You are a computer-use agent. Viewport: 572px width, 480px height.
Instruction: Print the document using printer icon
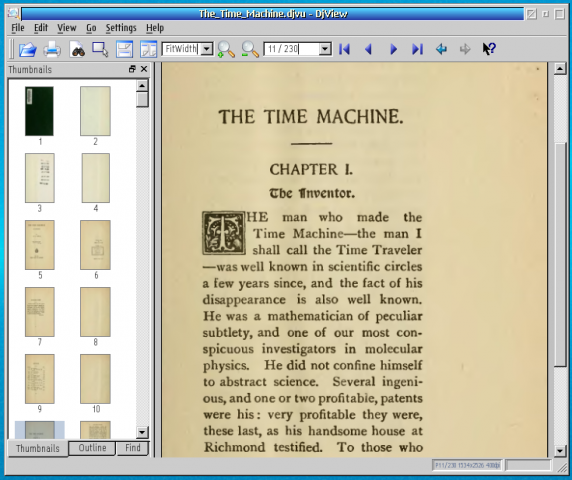52,49
